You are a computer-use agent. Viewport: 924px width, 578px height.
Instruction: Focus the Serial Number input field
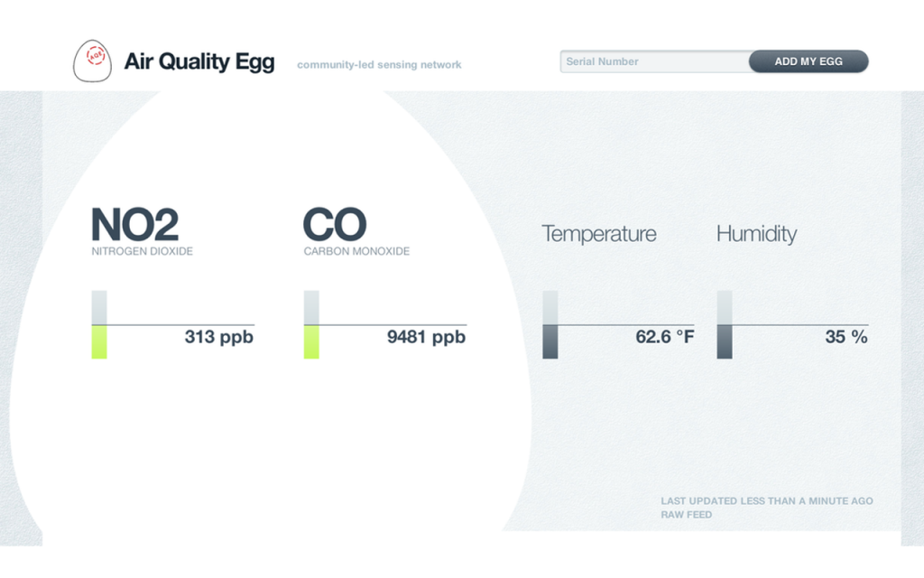coord(655,61)
